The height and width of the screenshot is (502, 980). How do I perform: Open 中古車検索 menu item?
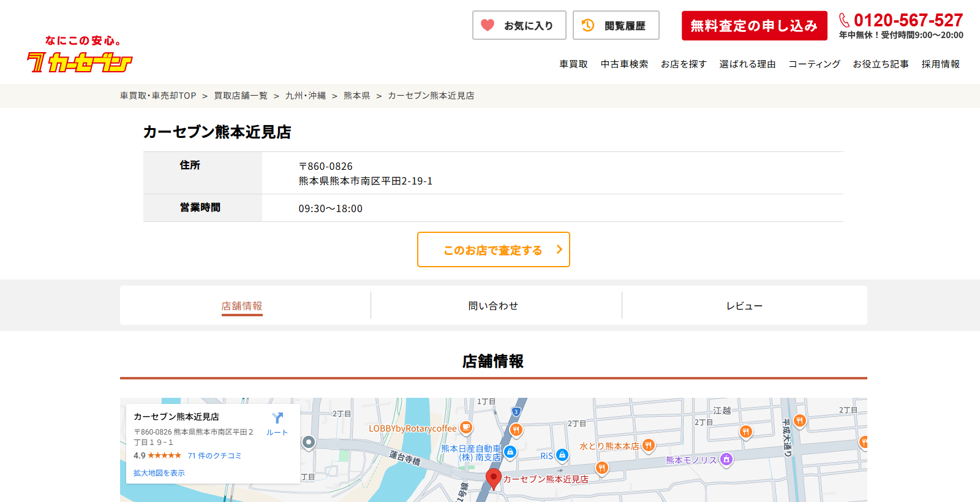point(624,64)
